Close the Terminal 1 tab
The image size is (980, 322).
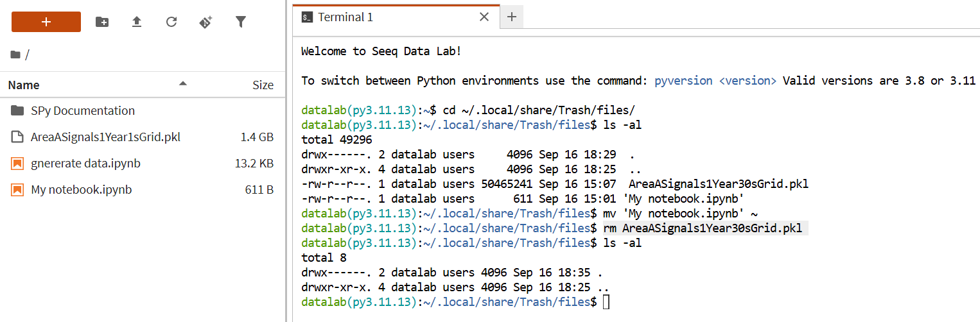tap(486, 17)
